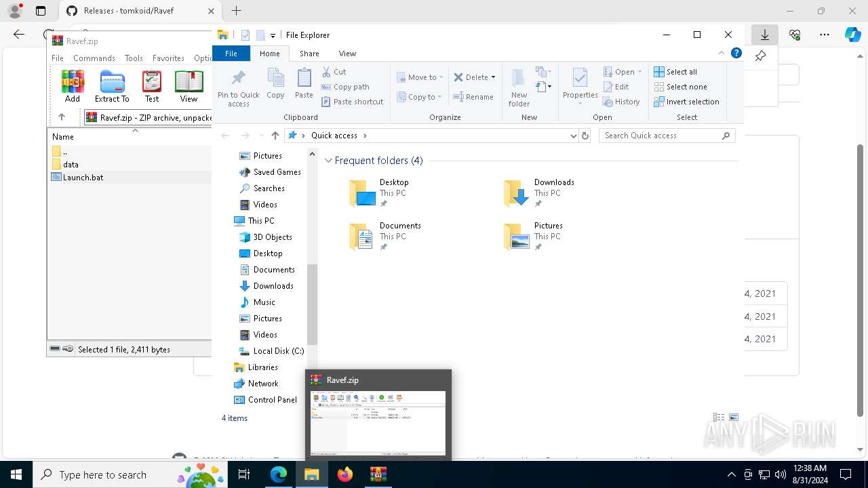The image size is (868, 488).
Task: Click WinRAR Test button
Action: coord(152,86)
